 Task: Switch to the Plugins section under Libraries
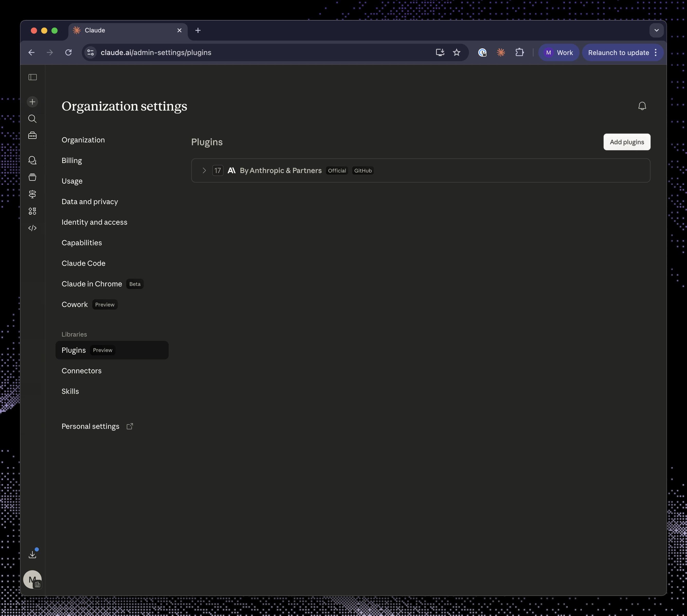coord(74,350)
